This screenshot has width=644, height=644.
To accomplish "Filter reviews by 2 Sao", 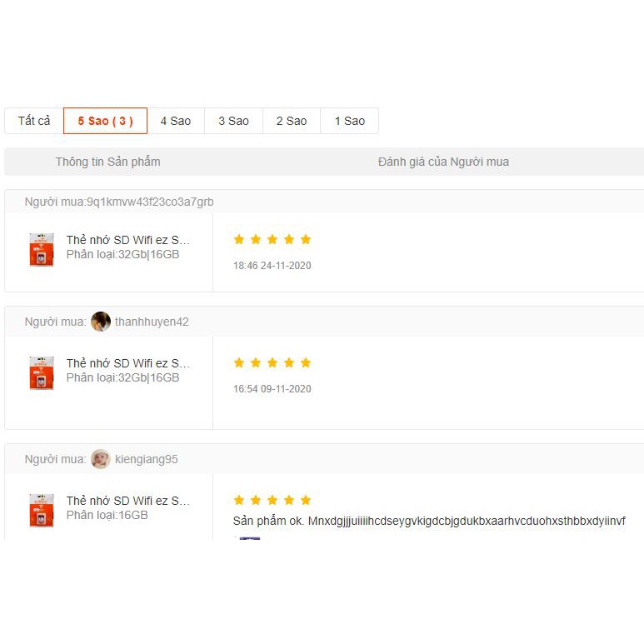I will pos(292,121).
